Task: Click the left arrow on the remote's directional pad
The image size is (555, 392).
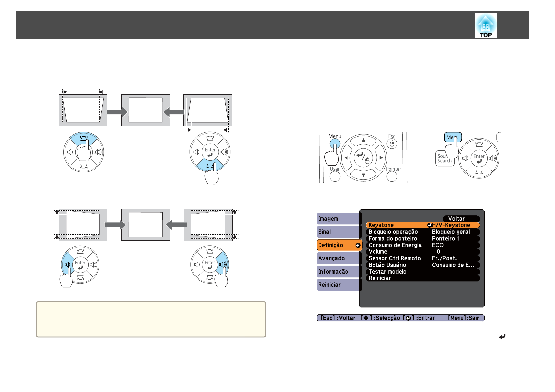Action: [346, 158]
